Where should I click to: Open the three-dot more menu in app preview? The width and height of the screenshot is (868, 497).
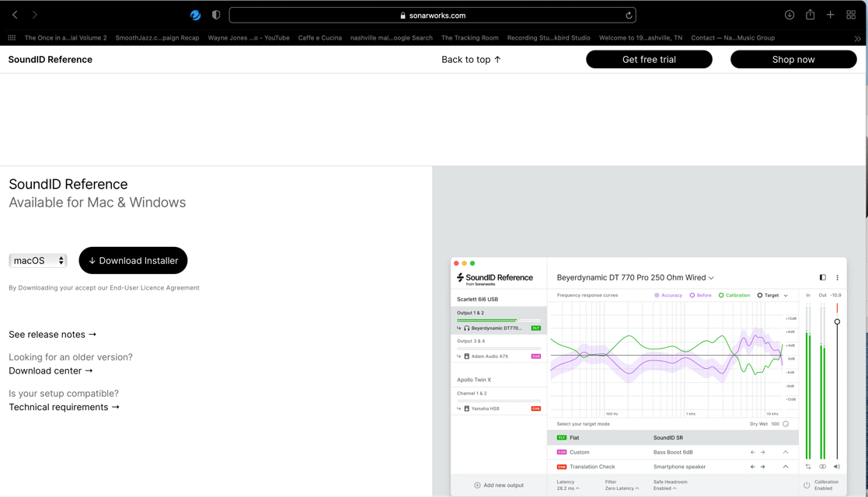click(837, 277)
